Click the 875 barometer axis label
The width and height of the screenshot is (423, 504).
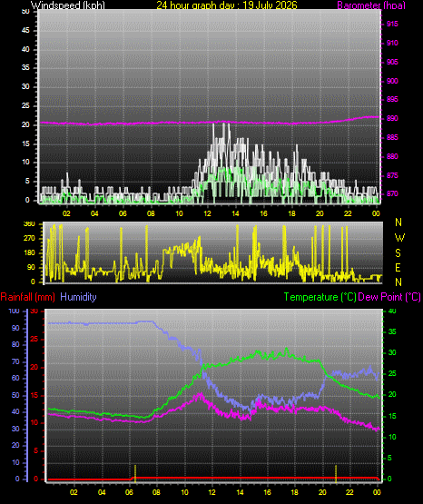(x=392, y=175)
